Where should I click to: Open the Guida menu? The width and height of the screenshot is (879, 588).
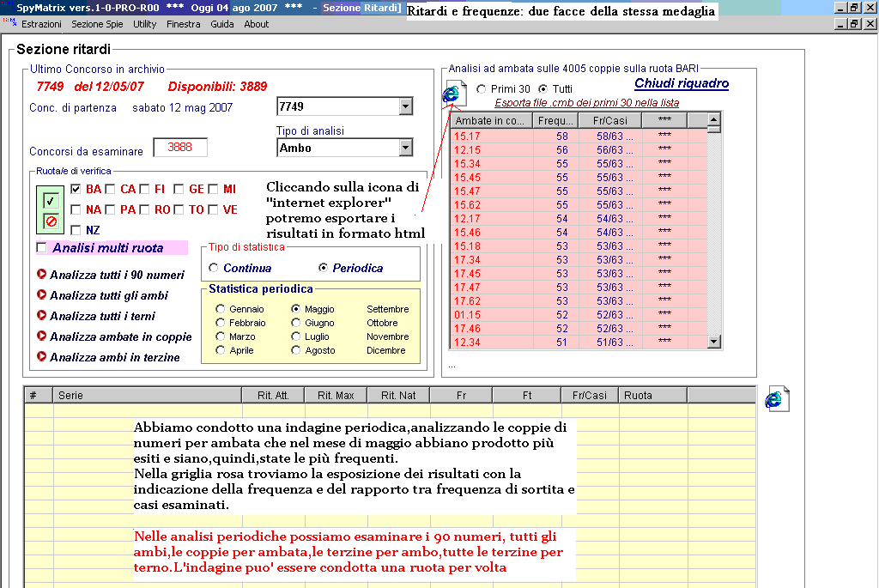pos(222,24)
